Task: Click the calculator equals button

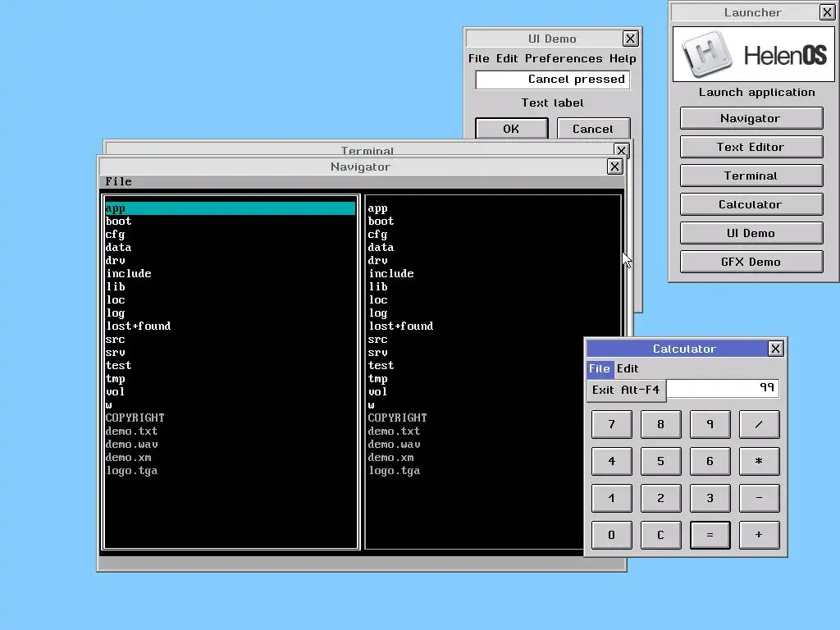Action: (710, 535)
